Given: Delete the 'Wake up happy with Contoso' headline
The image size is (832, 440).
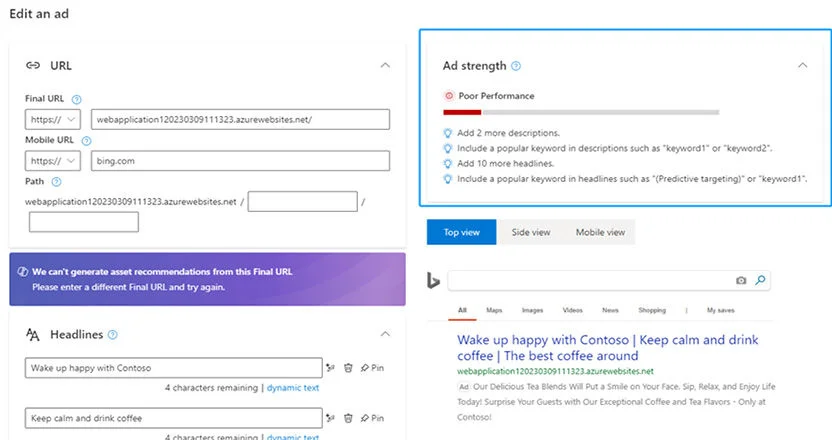Looking at the screenshot, I should coord(348,368).
